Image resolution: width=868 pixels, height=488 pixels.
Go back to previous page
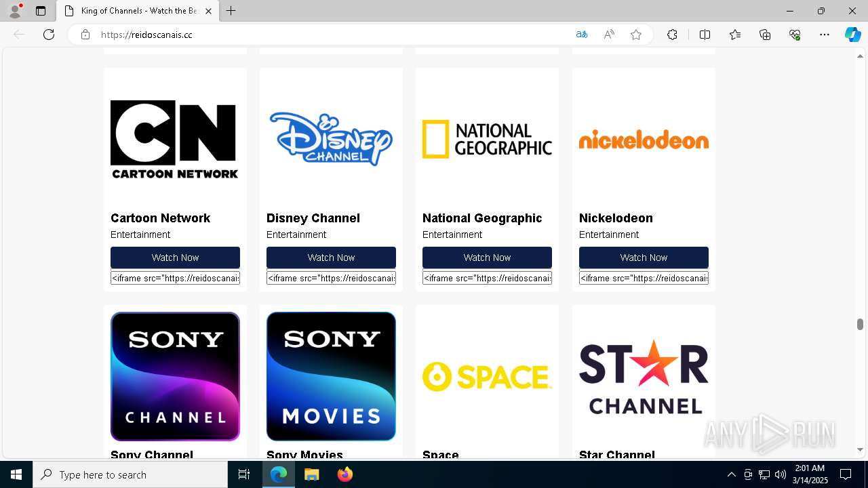coord(19,35)
